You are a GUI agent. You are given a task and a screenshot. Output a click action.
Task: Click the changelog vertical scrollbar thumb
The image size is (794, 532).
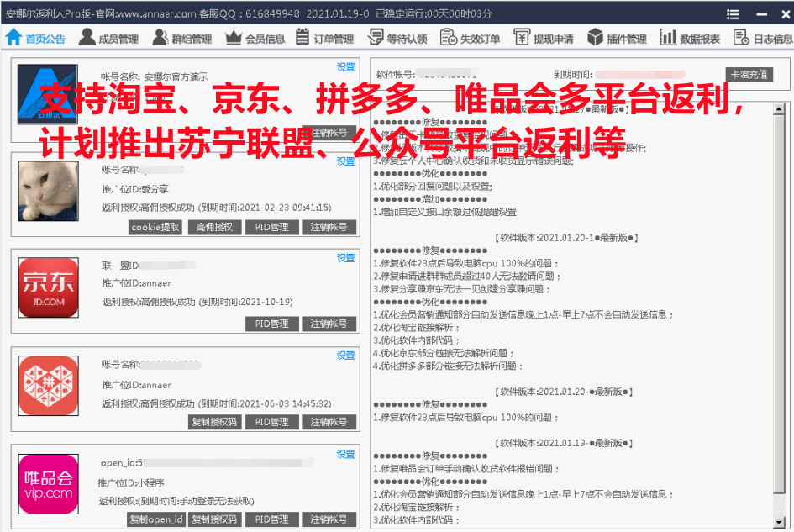click(x=779, y=304)
